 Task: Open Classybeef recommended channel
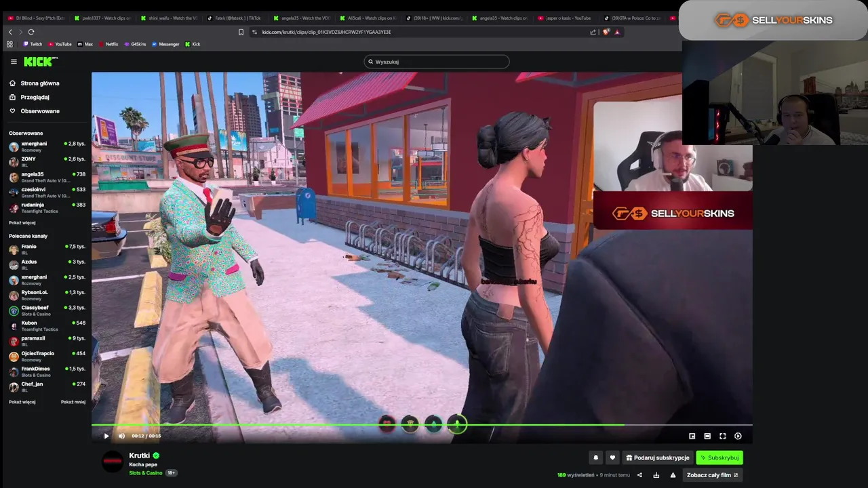[x=47, y=310]
